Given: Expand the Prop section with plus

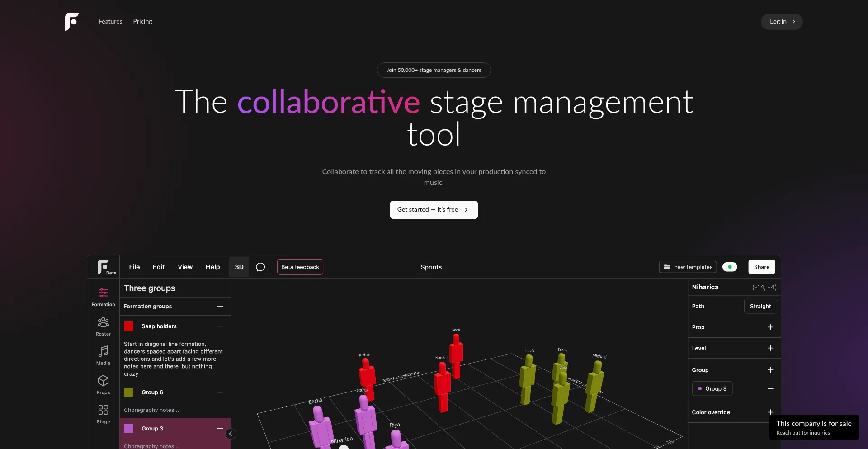Looking at the screenshot, I should tap(770, 327).
